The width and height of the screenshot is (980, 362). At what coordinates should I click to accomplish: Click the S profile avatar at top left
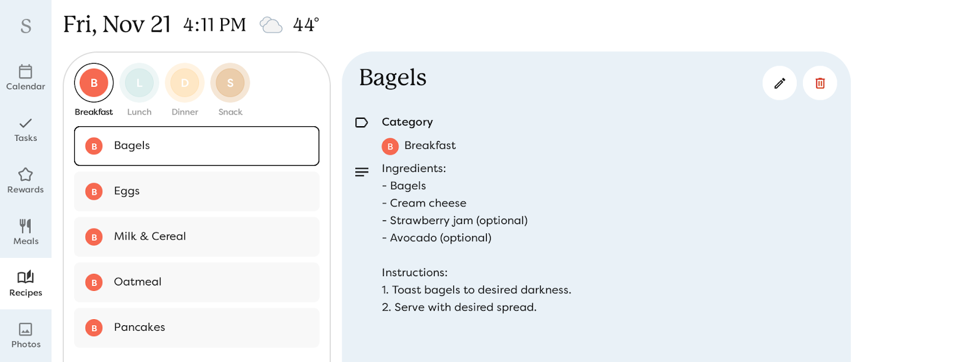point(25,25)
